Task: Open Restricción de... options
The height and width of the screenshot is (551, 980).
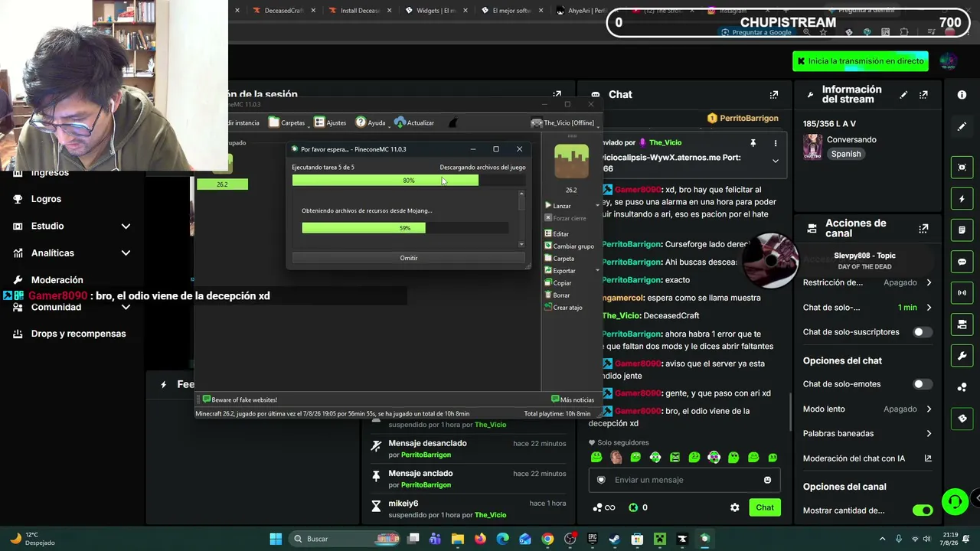Action: pyautogui.click(x=867, y=282)
